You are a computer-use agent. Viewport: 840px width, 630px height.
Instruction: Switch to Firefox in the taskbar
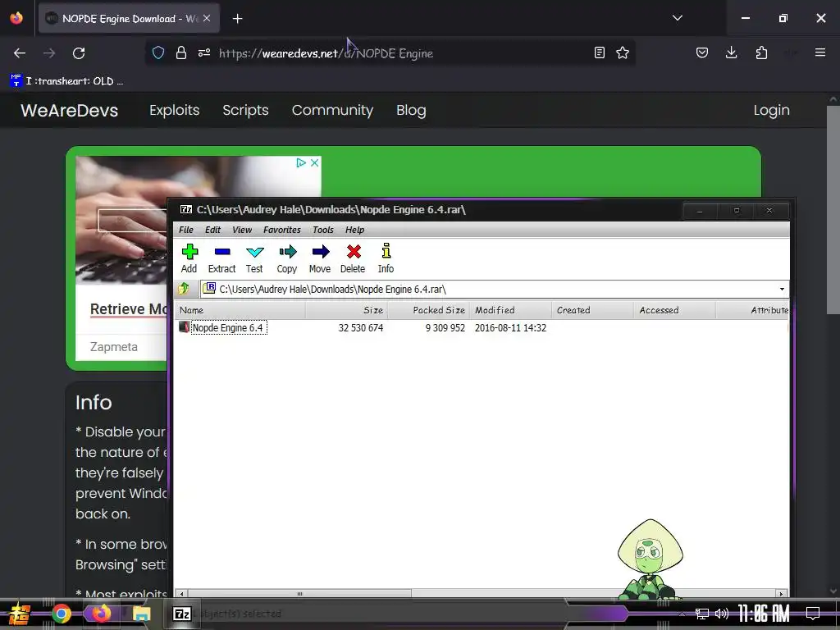point(101,614)
